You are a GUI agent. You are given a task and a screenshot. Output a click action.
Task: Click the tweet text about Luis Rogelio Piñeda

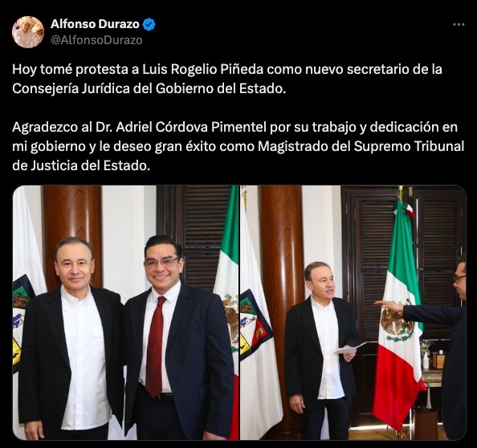[x=227, y=79]
